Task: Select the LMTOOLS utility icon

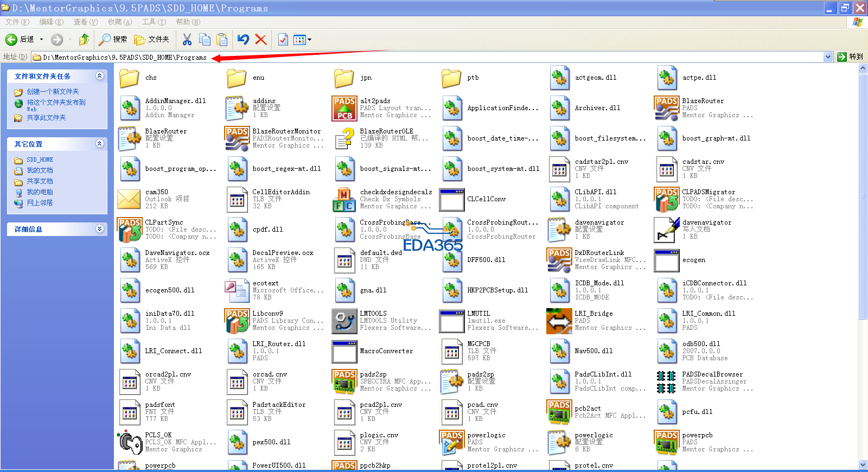Action: coord(344,321)
